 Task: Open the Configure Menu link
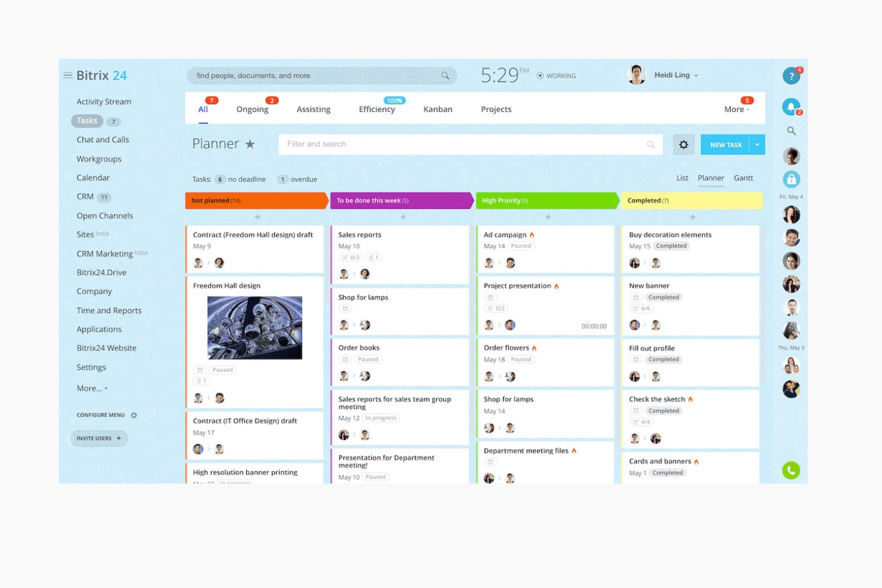(101, 415)
